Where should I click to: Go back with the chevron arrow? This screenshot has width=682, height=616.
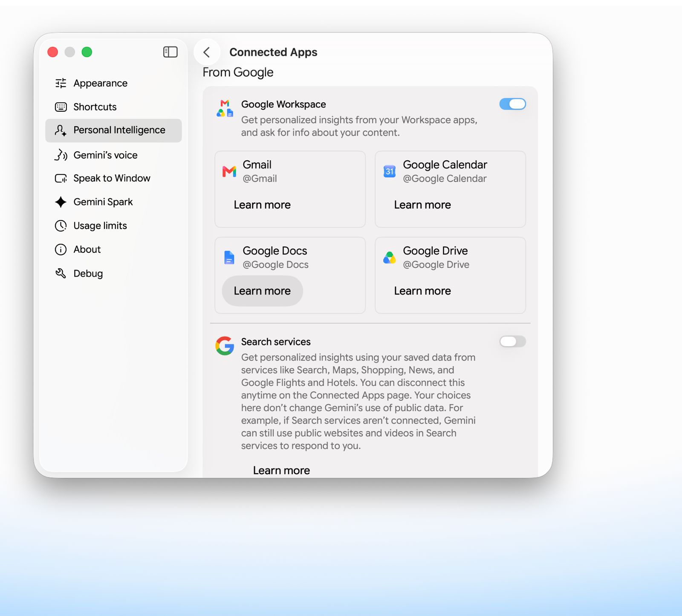[207, 52]
